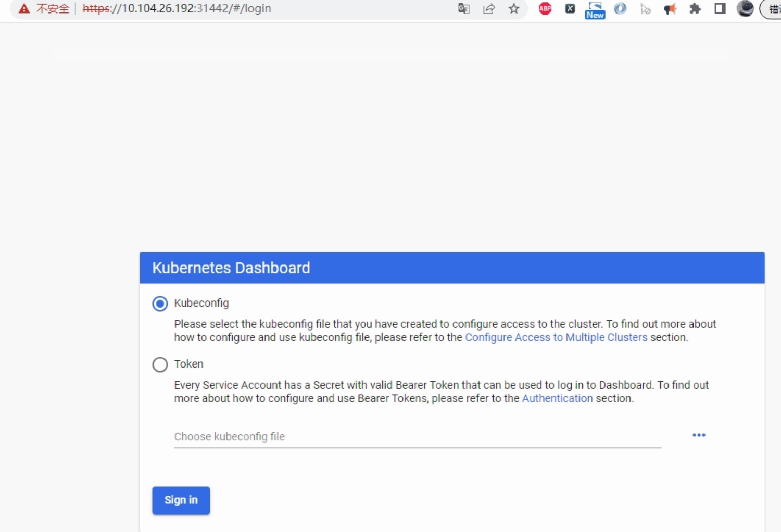This screenshot has height=532, width=781.
Task: Click the blue round extension icon
Action: coord(620,8)
